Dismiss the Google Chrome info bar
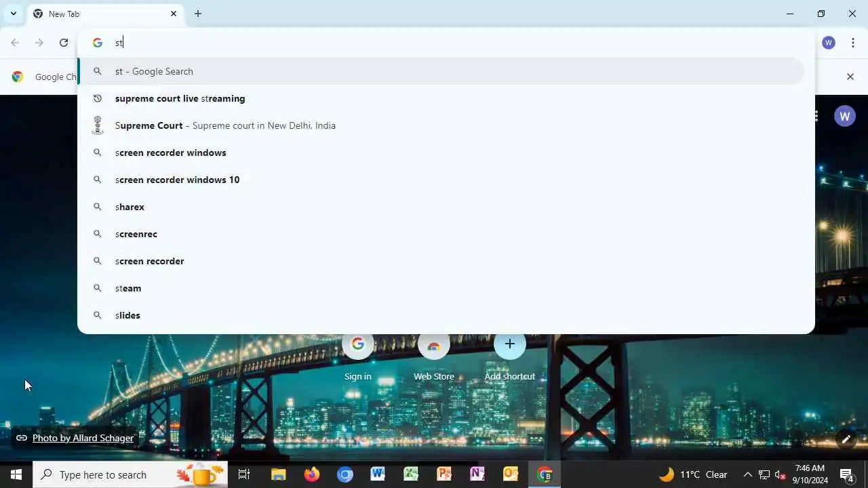This screenshot has width=868, height=488. [850, 77]
